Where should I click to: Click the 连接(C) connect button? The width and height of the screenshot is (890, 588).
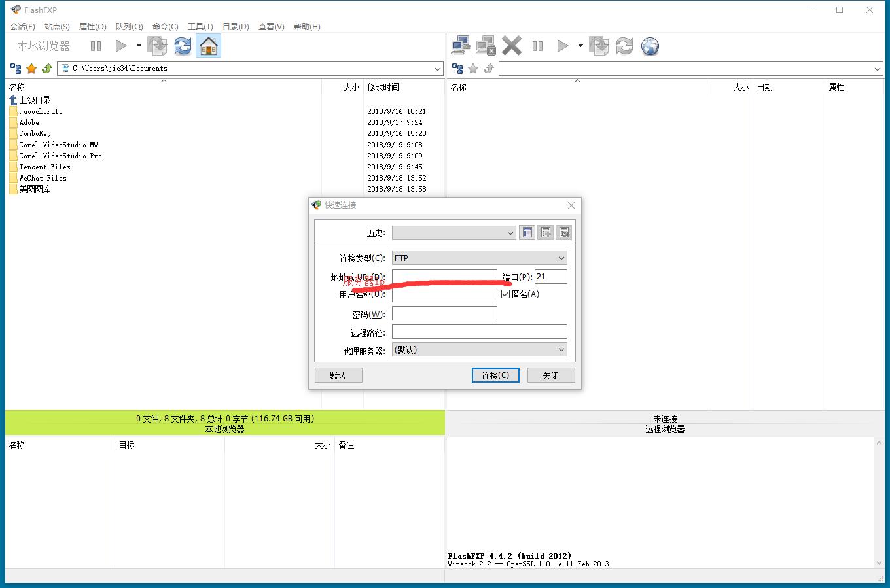(x=495, y=375)
